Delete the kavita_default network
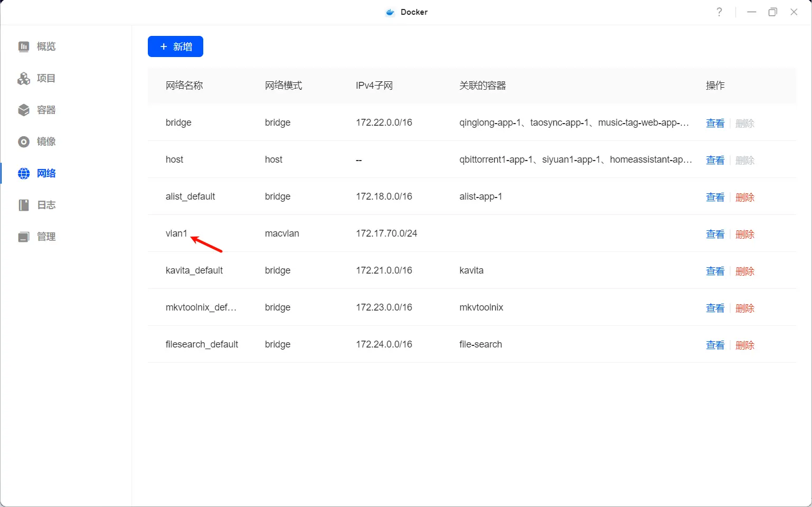Screen dimensions: 812x507 point(744,271)
